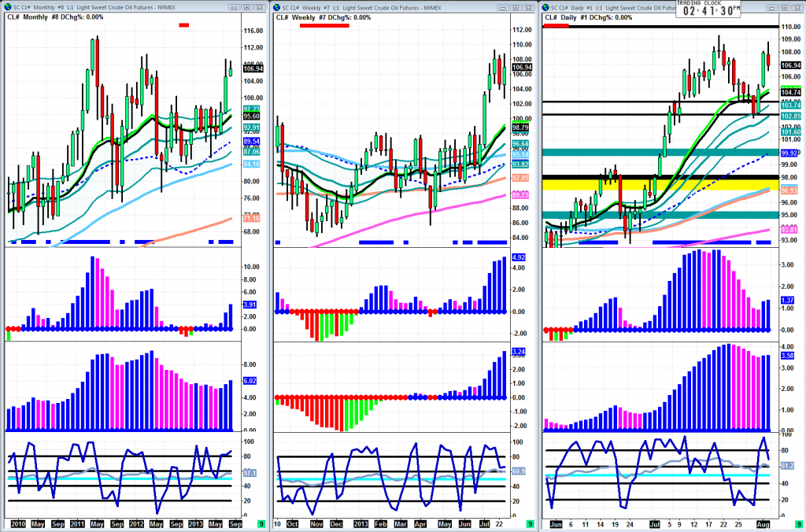Close the Monthly chart window
Screen dimensions: 806x532
coord(261,6)
